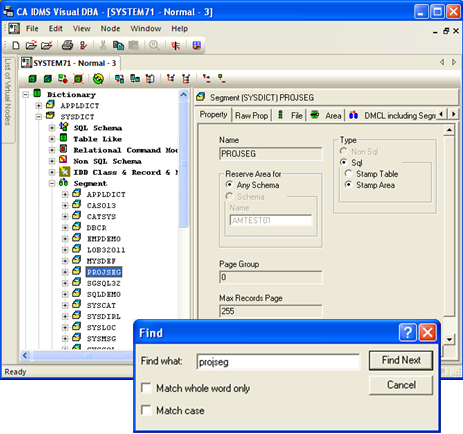Click the expand branch red tree icon

pyautogui.click(x=171, y=79)
